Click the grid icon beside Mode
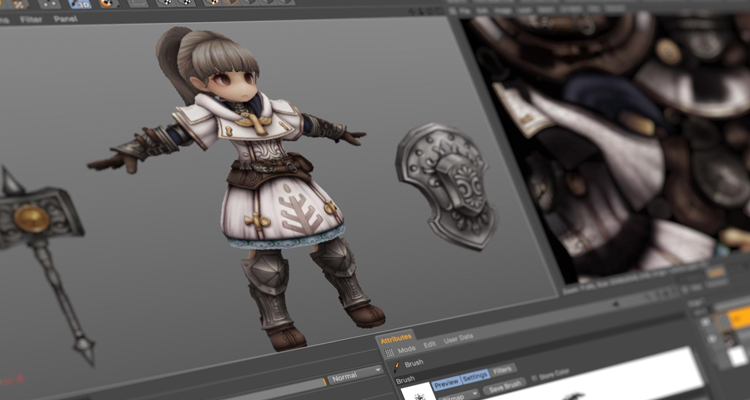This screenshot has width=750, height=400. tap(389, 353)
